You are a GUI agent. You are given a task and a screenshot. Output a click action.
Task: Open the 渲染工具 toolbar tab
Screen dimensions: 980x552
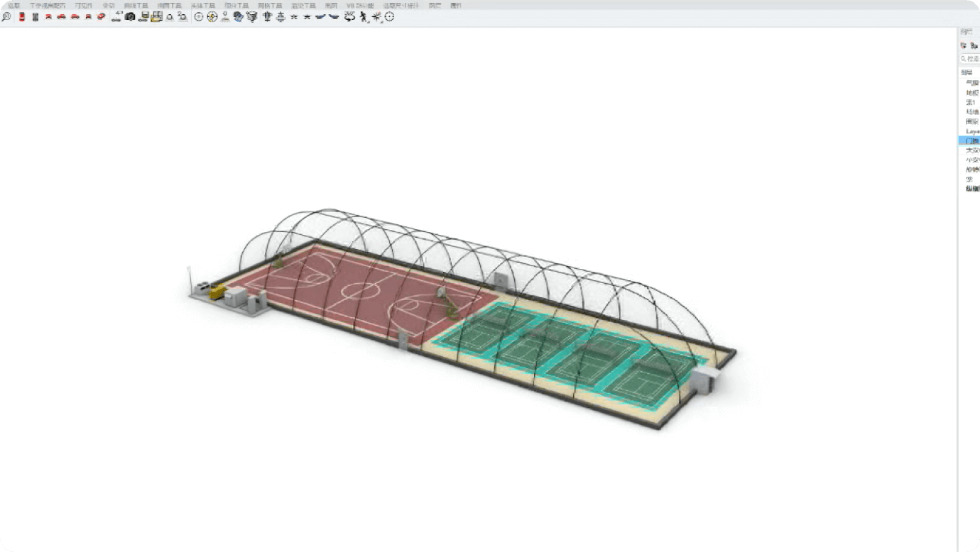[x=303, y=5]
